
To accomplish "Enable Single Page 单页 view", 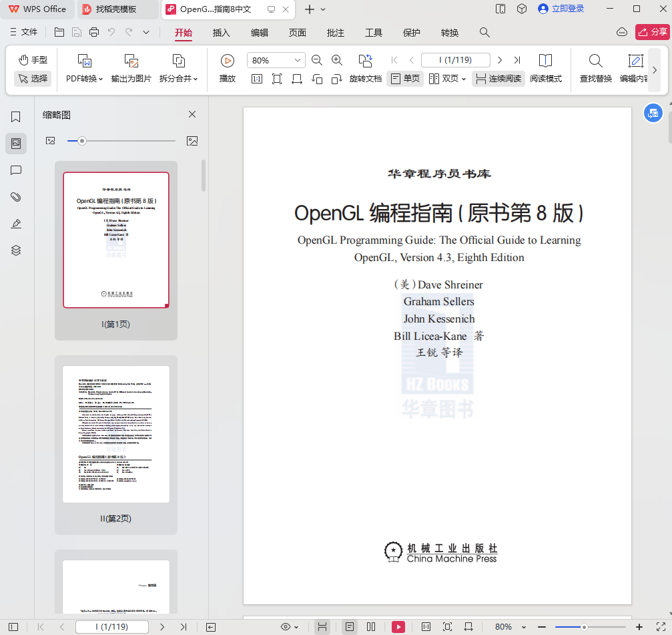I will pyautogui.click(x=405, y=79).
